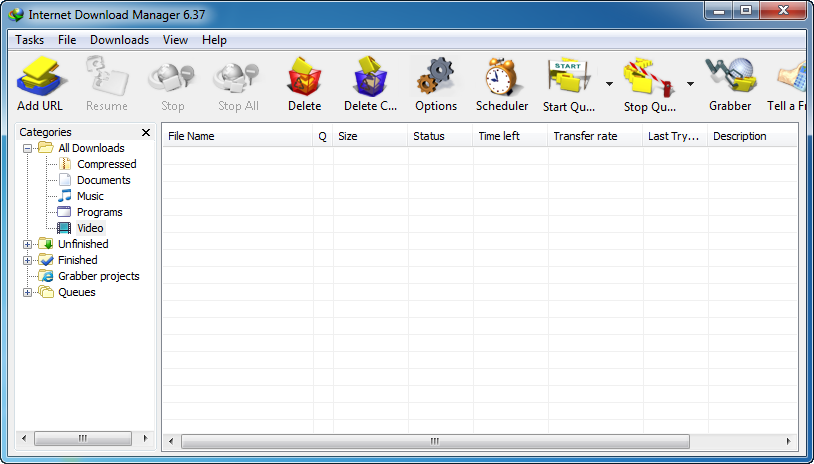The image size is (814, 464).
Task: Open the Tasks menu
Action: [30, 40]
